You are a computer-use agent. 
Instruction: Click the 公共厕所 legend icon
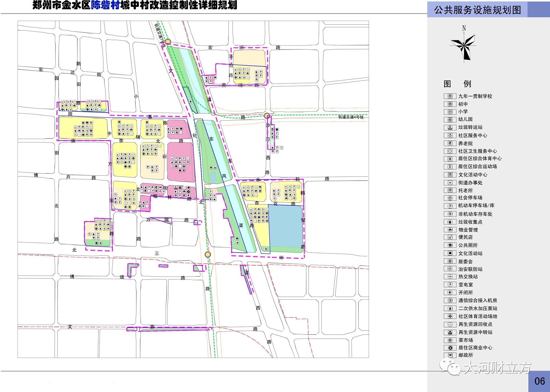pos(450,245)
